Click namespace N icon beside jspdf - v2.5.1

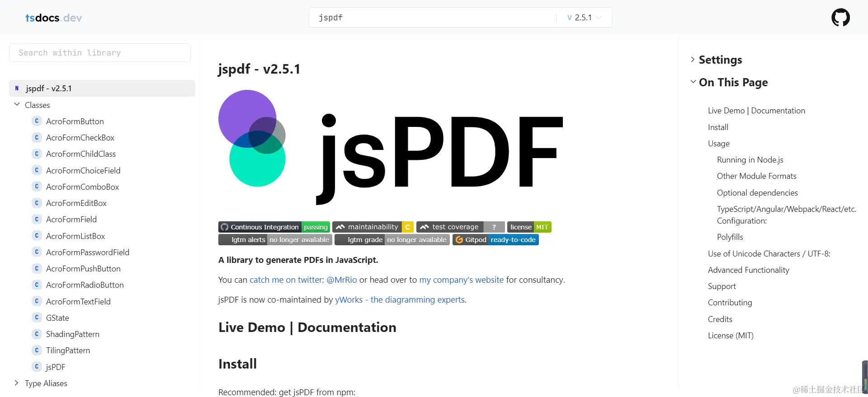[x=17, y=89]
